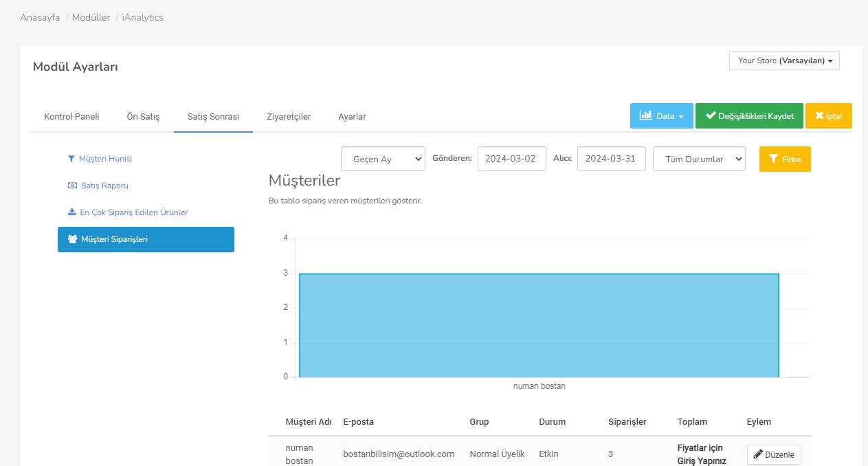This screenshot has width=868, height=466.
Task: Switch to the Kontrol Paneli tab
Action: coord(71,117)
